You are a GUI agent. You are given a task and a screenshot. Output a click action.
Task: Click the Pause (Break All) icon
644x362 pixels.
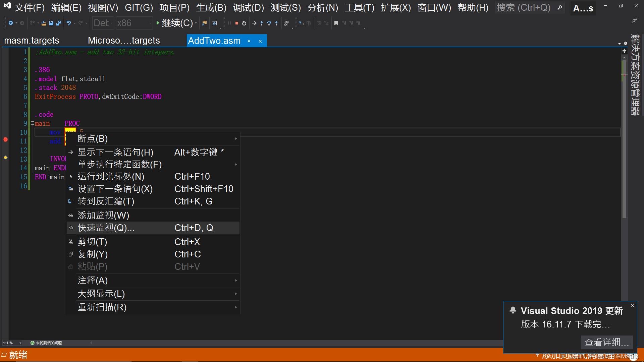[x=229, y=23]
